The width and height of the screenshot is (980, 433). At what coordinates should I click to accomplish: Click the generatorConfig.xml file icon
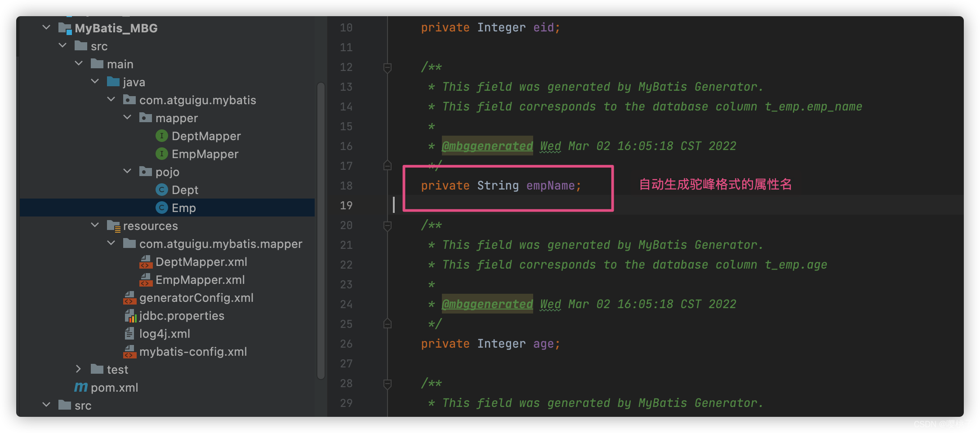pos(130,298)
